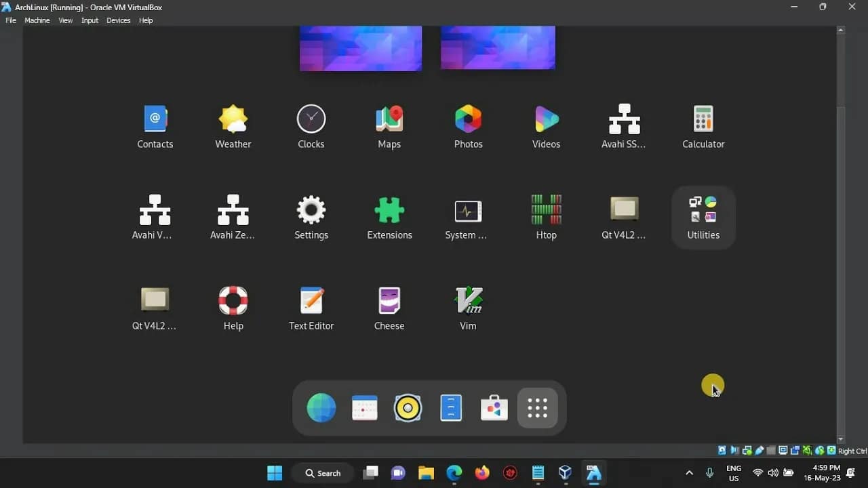Click the Windows Search button
The height and width of the screenshot is (488, 868).
(322, 472)
